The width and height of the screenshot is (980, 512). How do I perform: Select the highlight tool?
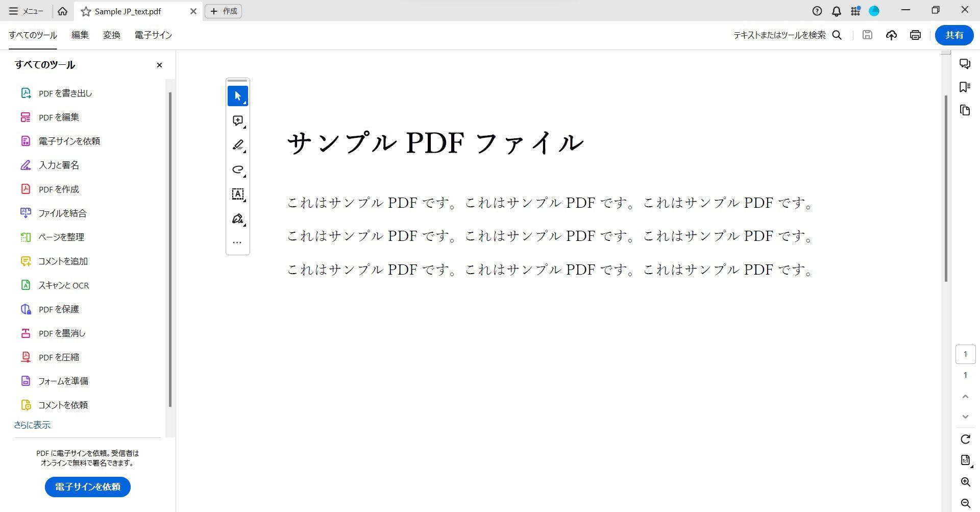(237, 145)
